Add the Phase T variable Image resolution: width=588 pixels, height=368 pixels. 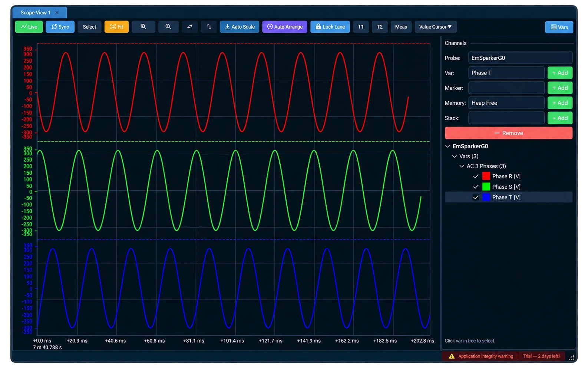click(560, 73)
